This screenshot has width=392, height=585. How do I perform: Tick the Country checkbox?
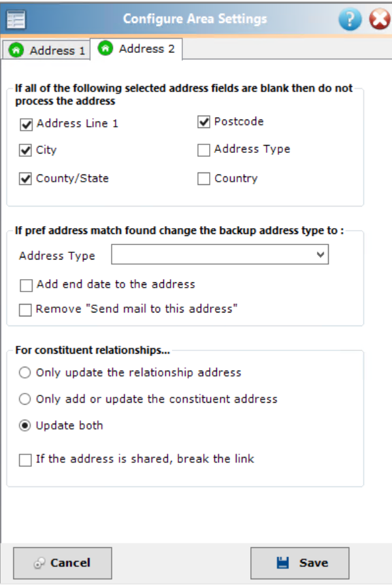coord(204,178)
